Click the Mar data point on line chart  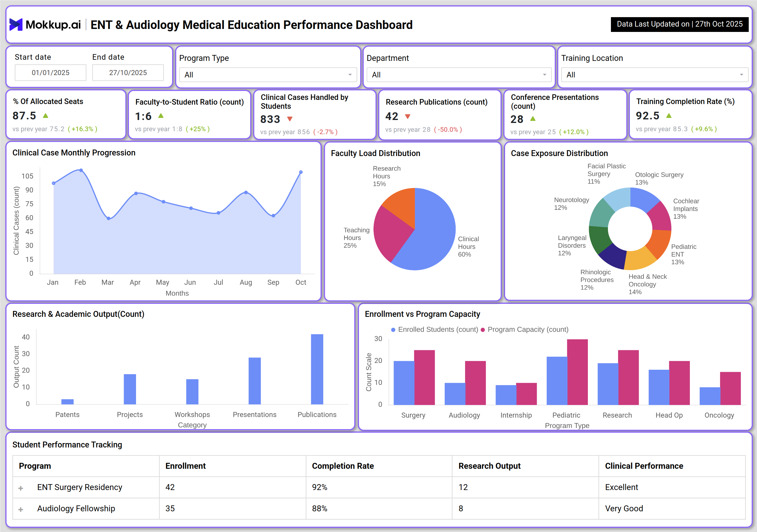pos(109,218)
